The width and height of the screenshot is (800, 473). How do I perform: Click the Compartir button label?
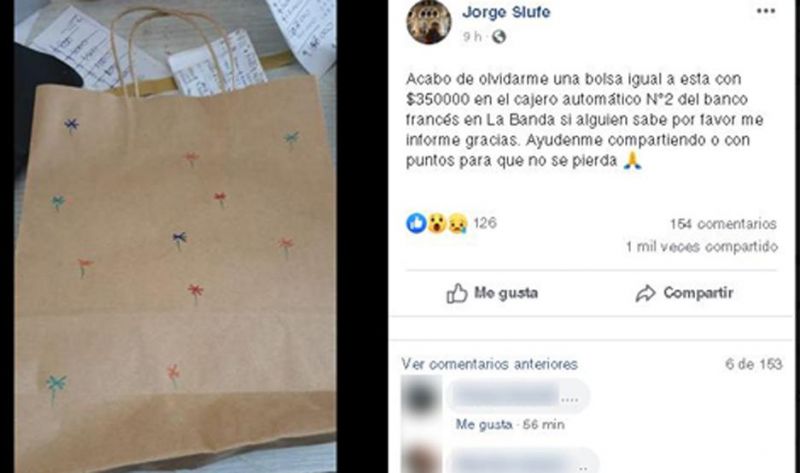[698, 293]
